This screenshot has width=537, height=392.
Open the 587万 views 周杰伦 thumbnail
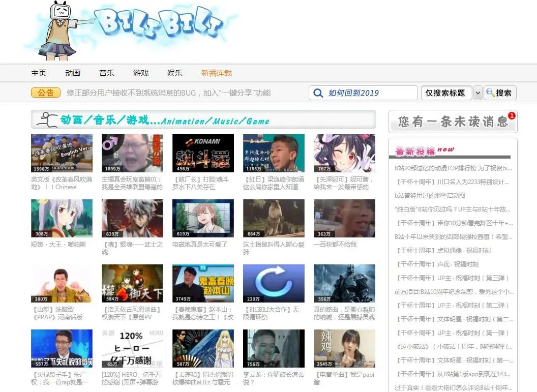coord(203,348)
